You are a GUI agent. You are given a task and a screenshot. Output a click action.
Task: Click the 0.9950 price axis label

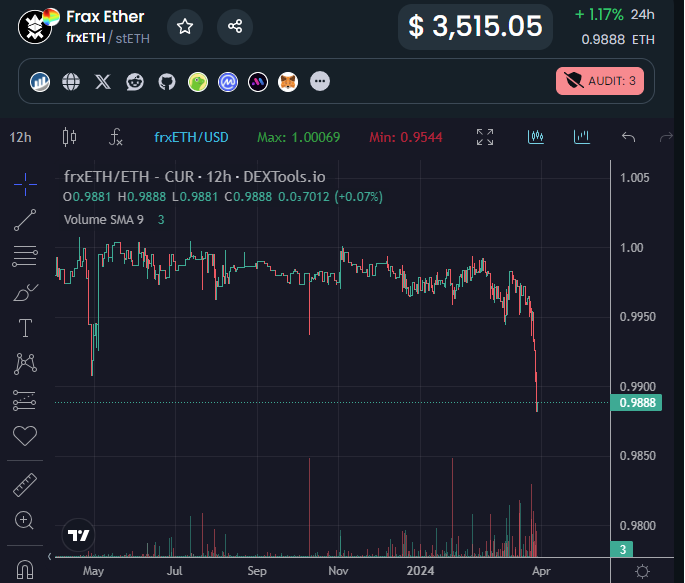(637, 317)
